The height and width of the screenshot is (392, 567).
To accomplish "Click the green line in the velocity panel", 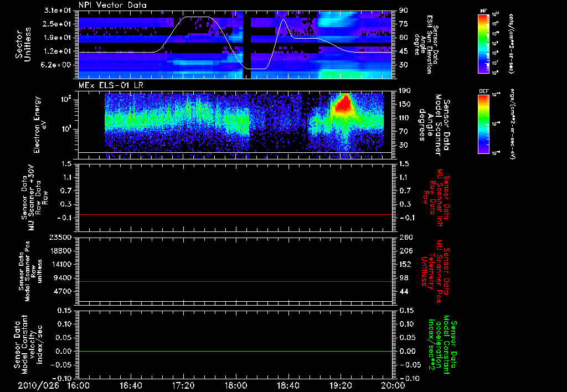I will click(235, 351).
